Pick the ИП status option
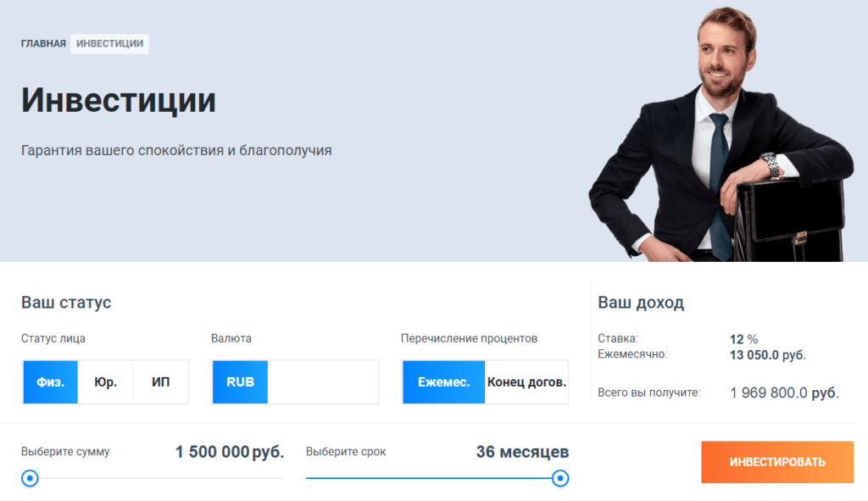Screen dimensions: 868x501 [x=160, y=382]
